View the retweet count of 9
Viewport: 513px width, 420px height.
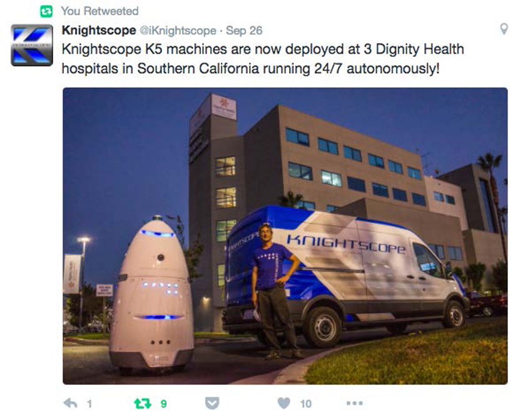[163, 404]
